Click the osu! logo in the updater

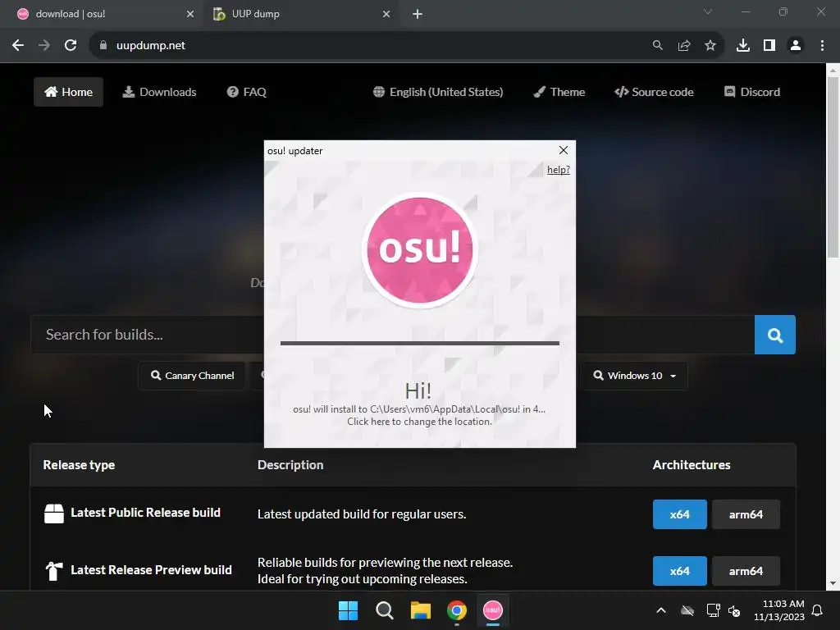pyautogui.click(x=419, y=249)
